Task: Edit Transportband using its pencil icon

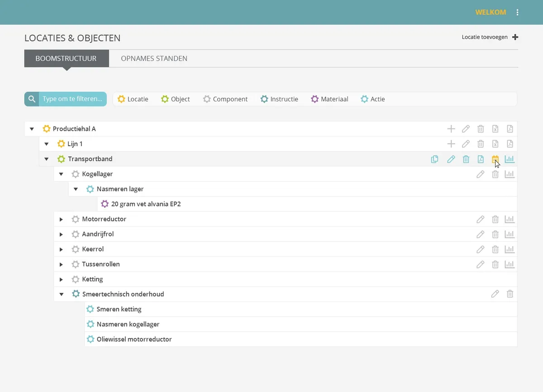Action: click(451, 159)
